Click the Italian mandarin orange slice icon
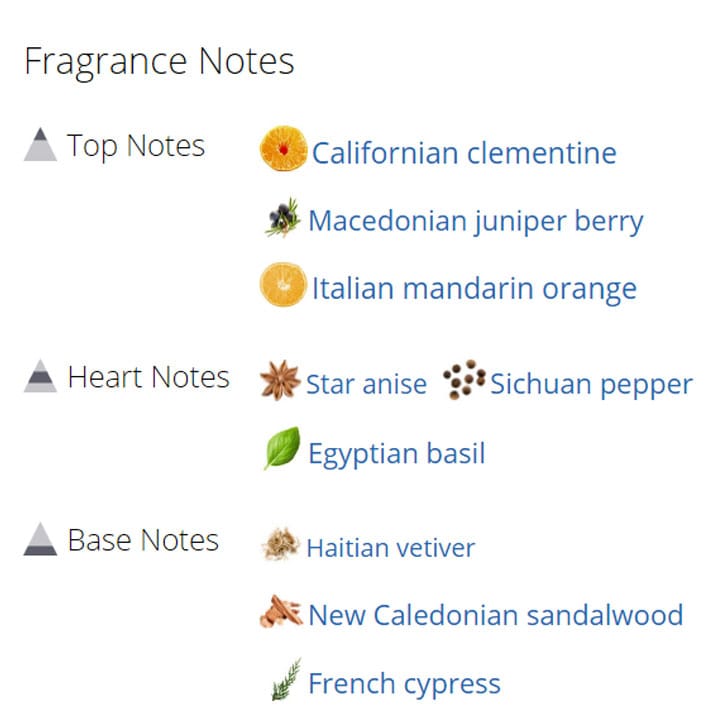This screenshot has height=720, width=720. point(283,286)
